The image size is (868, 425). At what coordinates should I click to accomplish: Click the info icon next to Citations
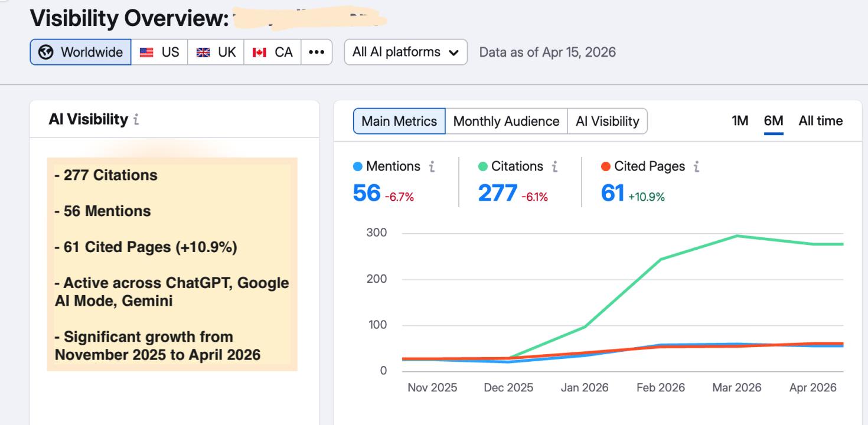tap(554, 167)
